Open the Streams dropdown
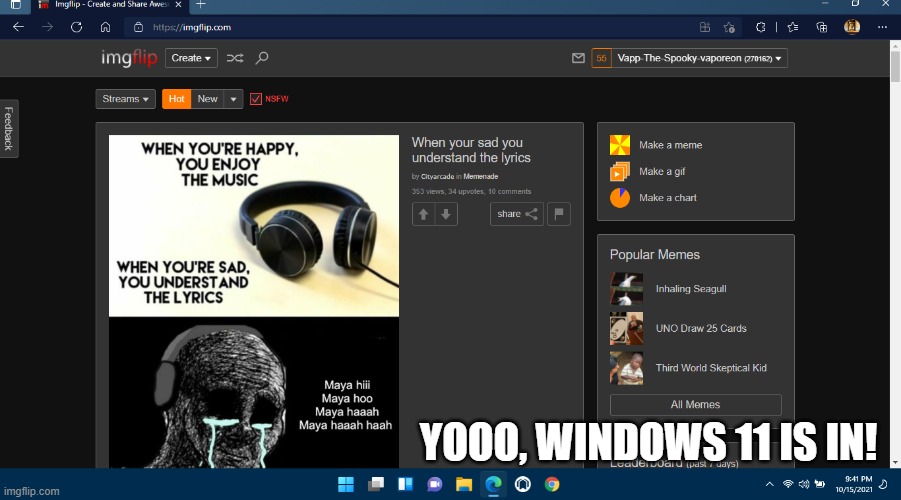Viewport: 901px width, 500px height. click(125, 99)
